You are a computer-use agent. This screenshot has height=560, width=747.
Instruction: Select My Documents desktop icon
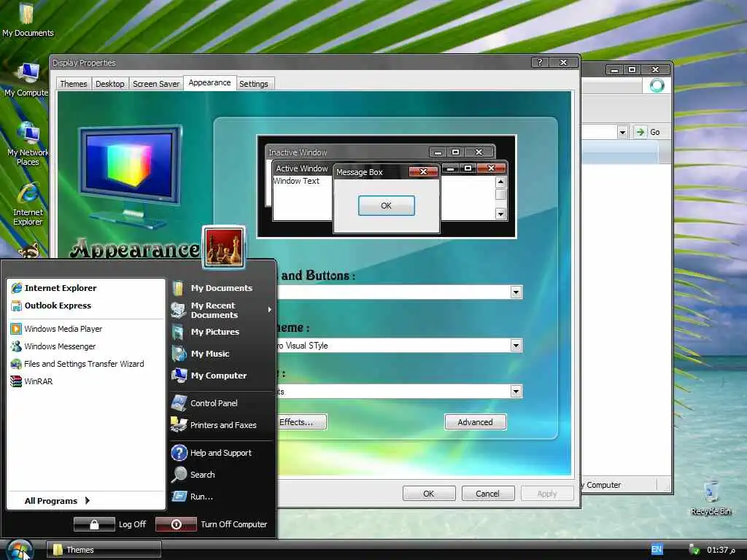pyautogui.click(x=28, y=20)
